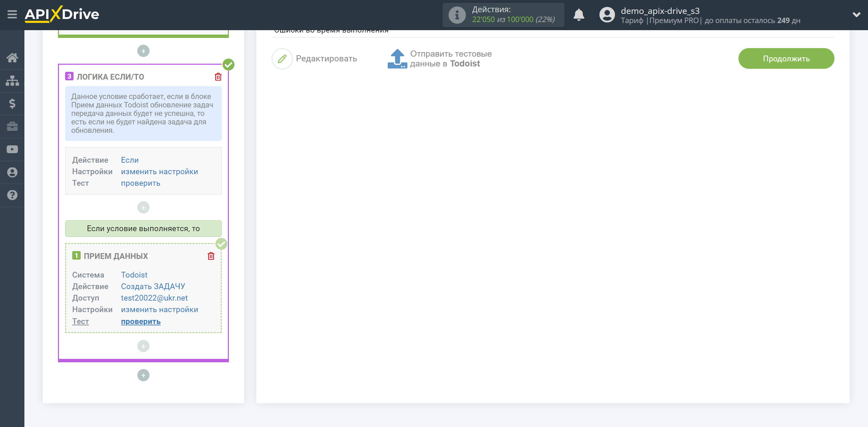Click the info icon in actions counter
The image size is (868, 427).
pos(457,15)
